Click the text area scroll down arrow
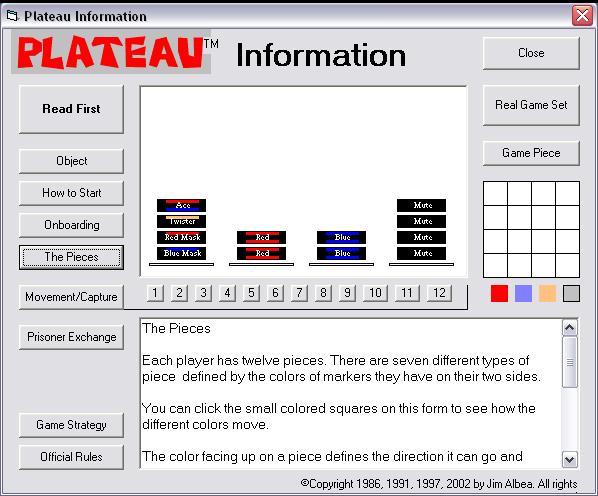The height and width of the screenshot is (496, 598). click(x=569, y=459)
